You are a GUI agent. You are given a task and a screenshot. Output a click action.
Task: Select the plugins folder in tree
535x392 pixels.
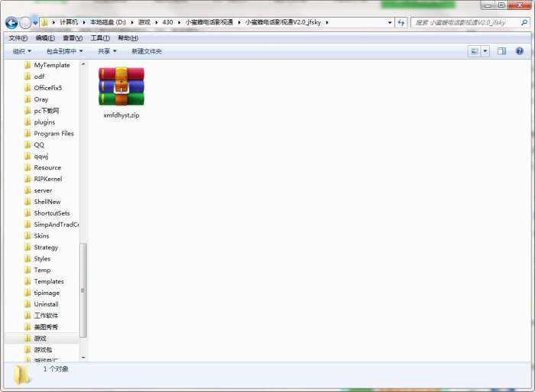(40, 121)
